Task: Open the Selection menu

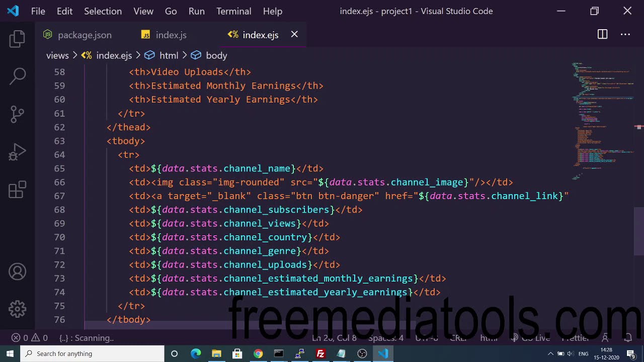Action: coord(103,11)
